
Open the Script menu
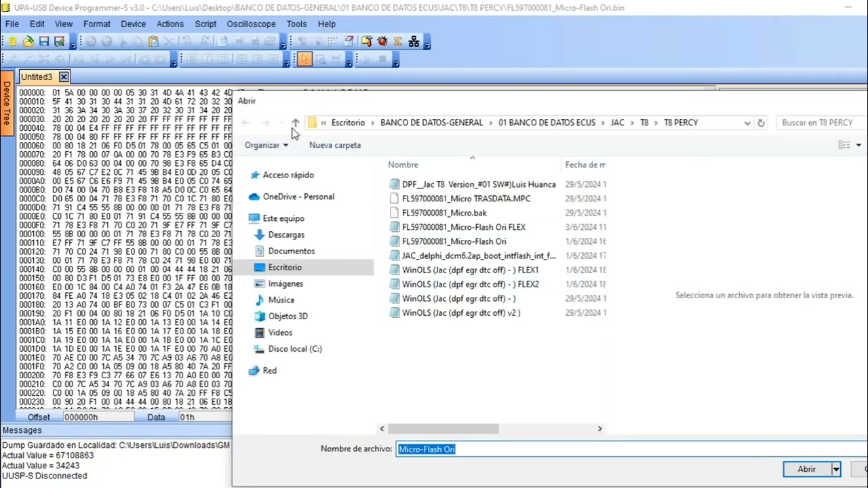click(x=205, y=24)
